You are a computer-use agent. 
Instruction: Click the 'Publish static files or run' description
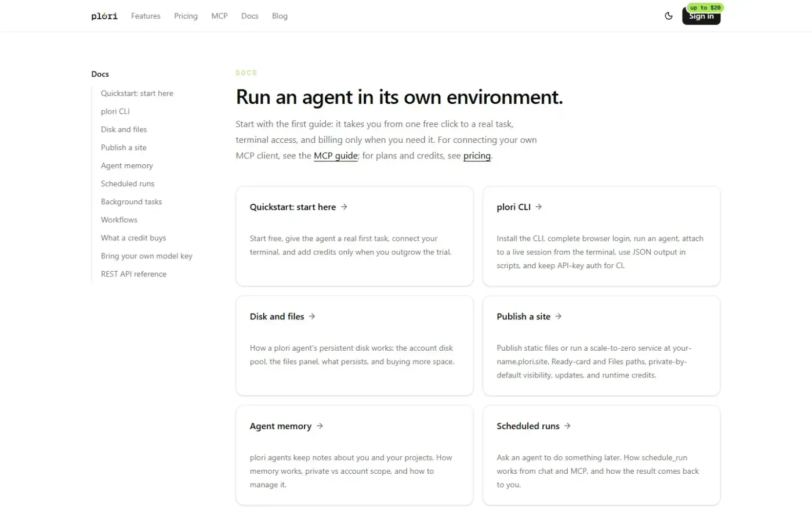[594, 362]
